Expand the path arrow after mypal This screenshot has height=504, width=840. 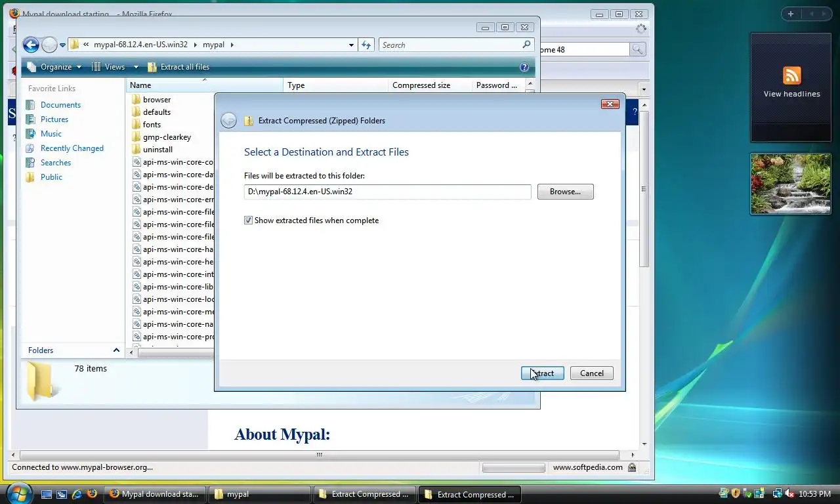coord(232,45)
